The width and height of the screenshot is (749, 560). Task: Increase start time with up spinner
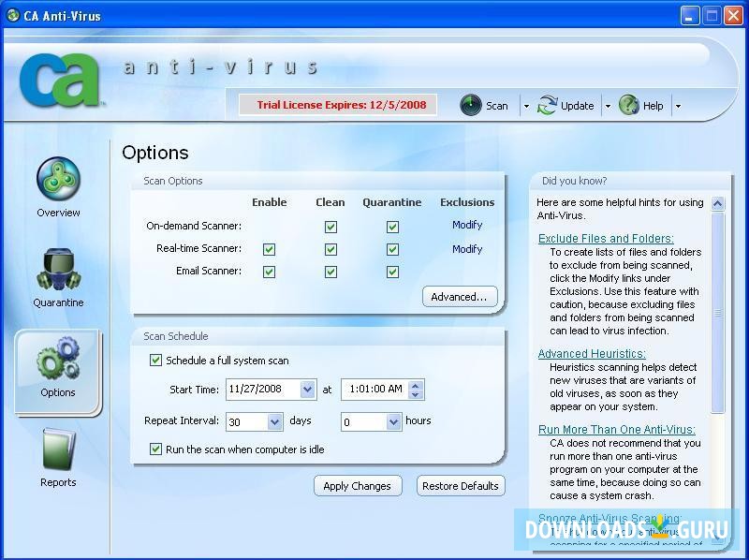415,385
